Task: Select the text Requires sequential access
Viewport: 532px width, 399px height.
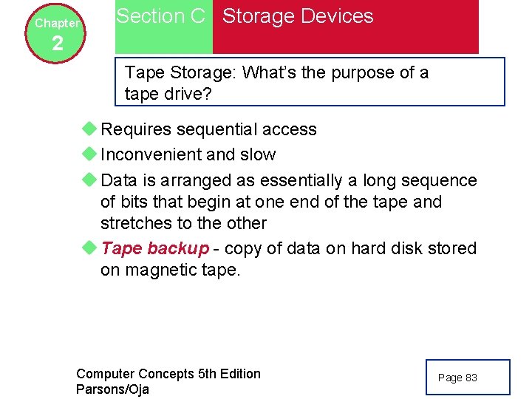Action: (x=208, y=129)
